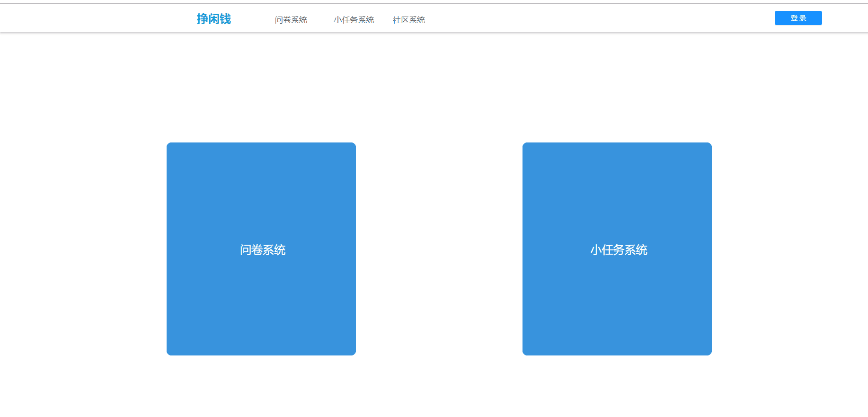Sign in using the top-right 登录 button
Image resolution: width=868 pixels, height=417 pixels.
coord(798,18)
